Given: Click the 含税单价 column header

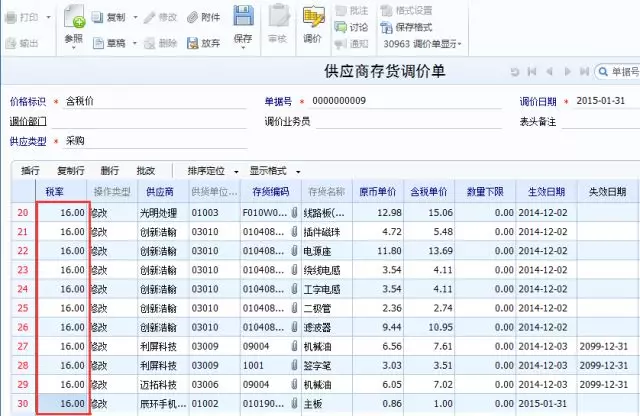Looking at the screenshot, I should click(x=429, y=192).
